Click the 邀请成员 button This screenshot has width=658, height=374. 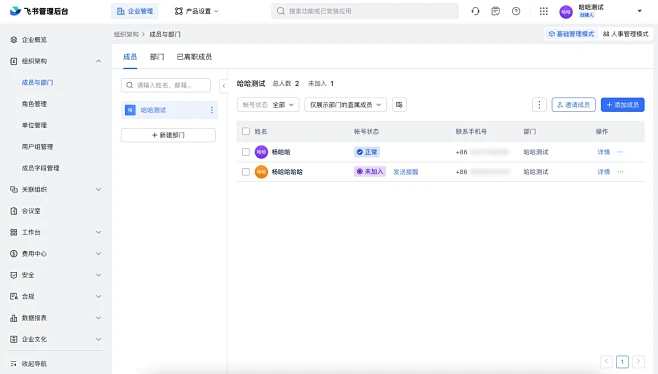(573, 105)
